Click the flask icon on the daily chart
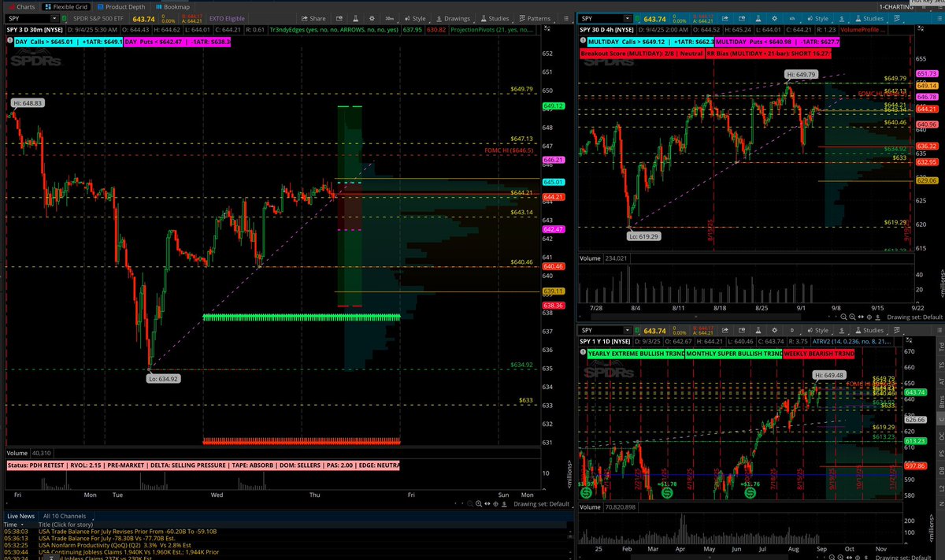Screen dimensions: 945x560 tap(758, 330)
